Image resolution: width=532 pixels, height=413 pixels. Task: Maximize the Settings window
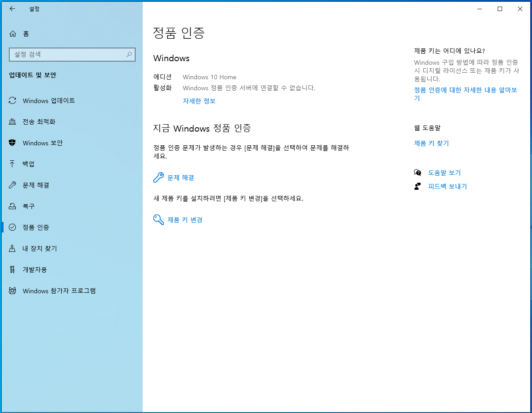tap(500, 9)
